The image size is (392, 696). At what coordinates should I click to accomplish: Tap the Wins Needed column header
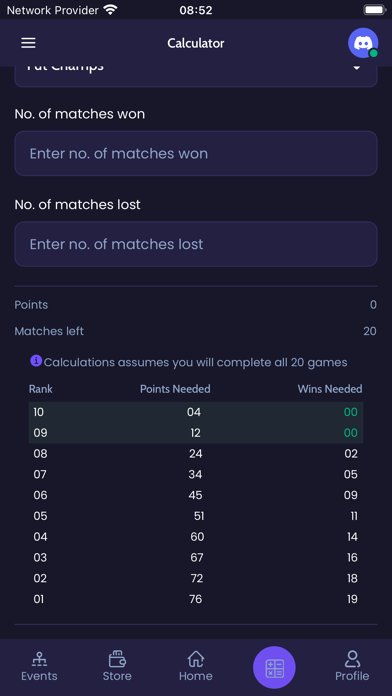[330, 389]
